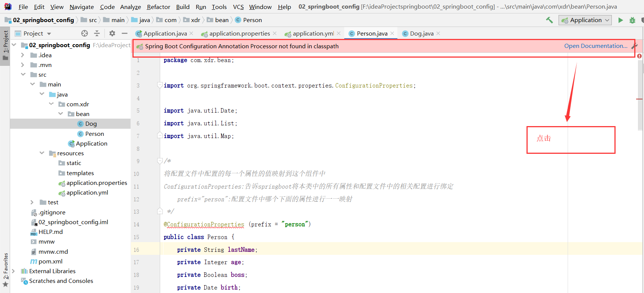
Task: Open the Navigate menu
Action: (x=82, y=7)
